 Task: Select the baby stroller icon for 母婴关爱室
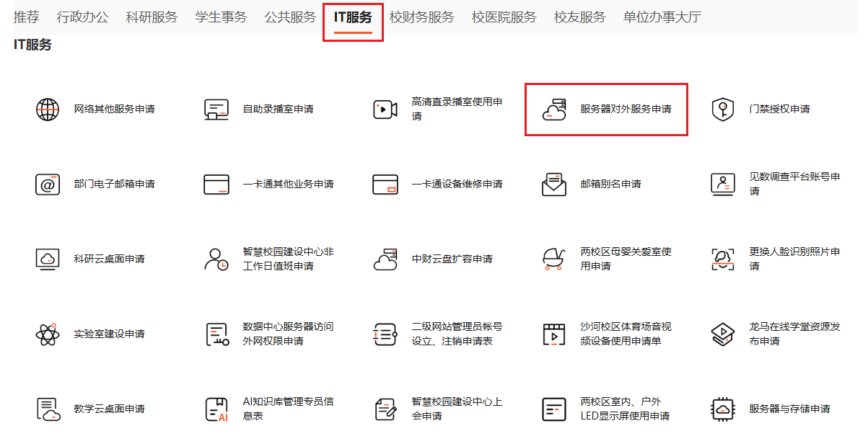pos(554,259)
